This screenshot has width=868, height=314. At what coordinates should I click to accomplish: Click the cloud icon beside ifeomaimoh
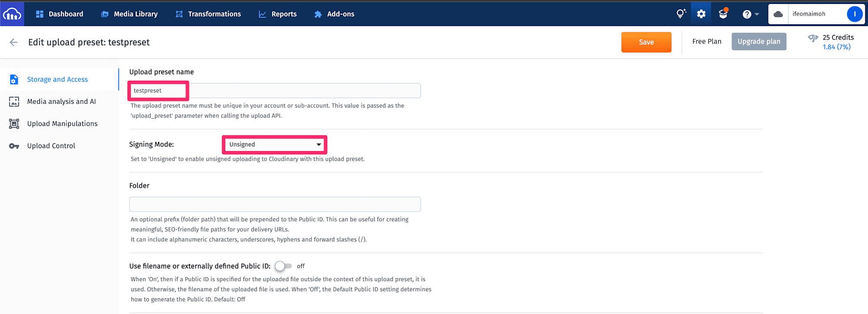[x=778, y=14]
